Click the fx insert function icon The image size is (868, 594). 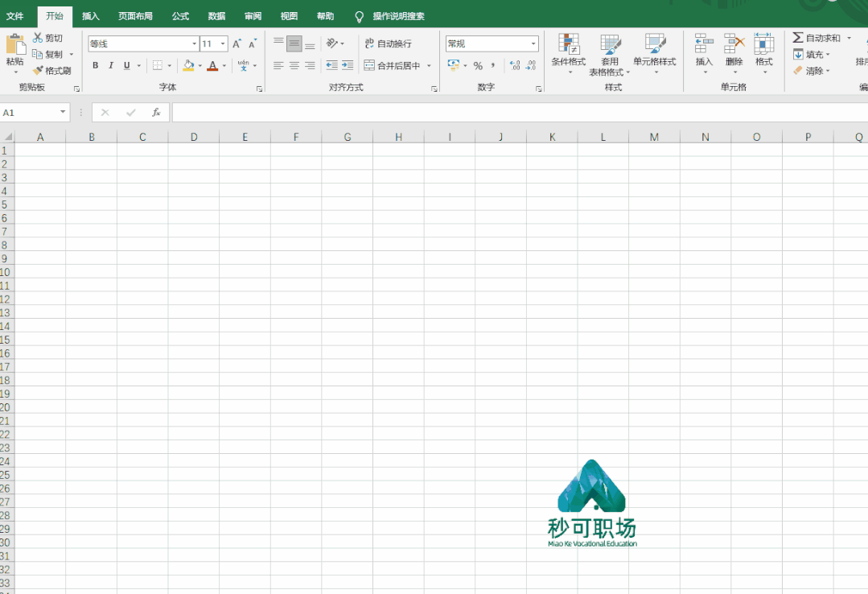(x=156, y=113)
